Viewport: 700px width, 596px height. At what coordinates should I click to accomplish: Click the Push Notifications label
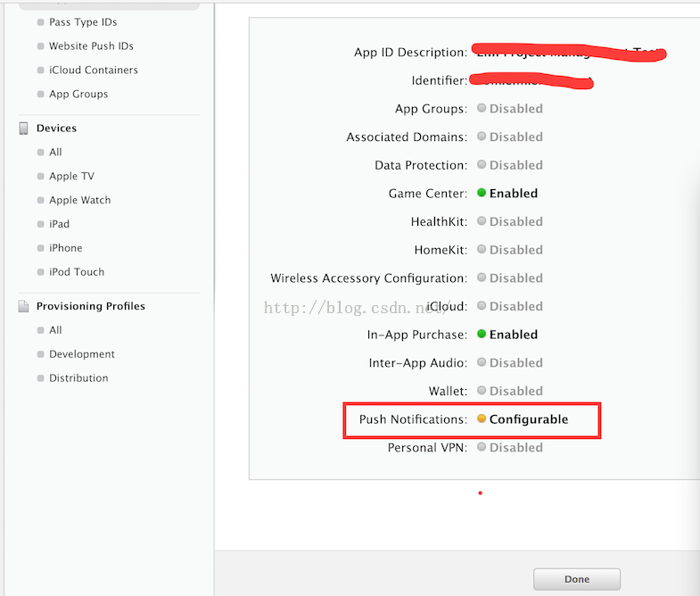point(413,419)
